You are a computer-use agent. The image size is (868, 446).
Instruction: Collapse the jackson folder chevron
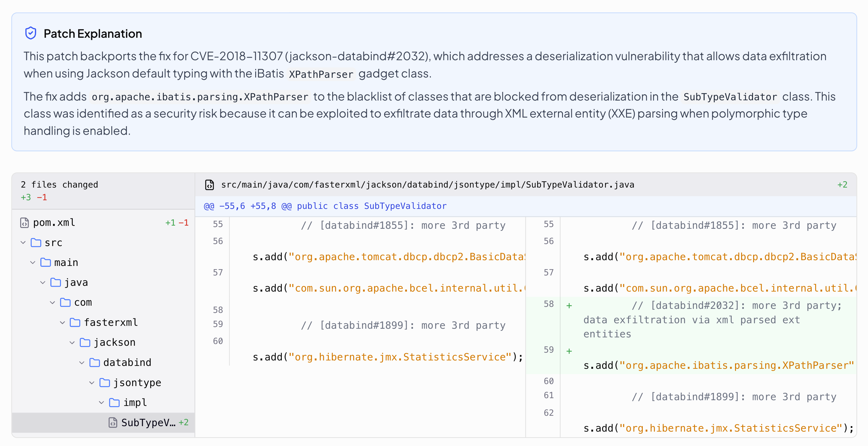[x=72, y=343]
